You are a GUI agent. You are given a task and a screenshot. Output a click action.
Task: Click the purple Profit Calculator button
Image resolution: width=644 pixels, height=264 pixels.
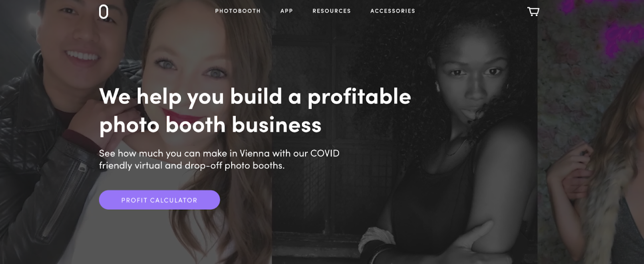[159, 200]
